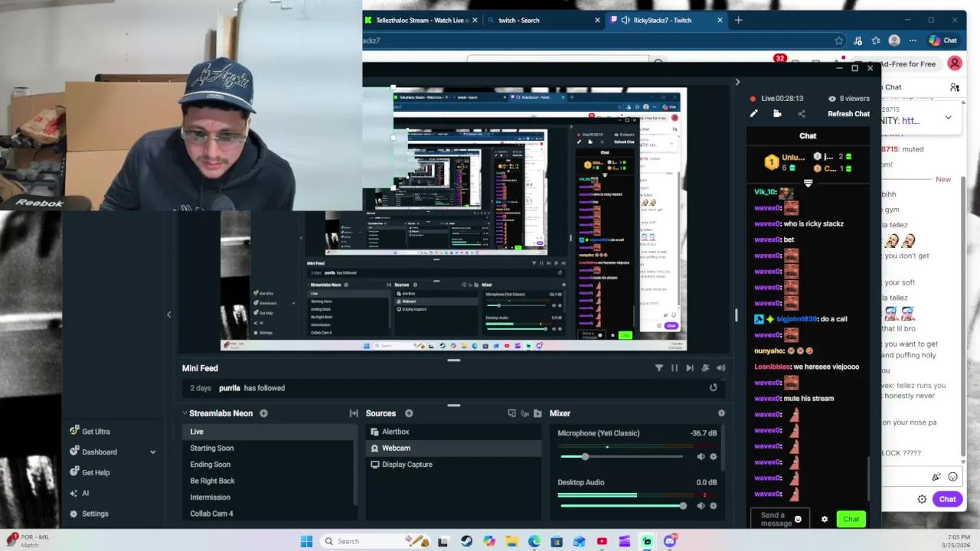Open Streamlabs chat settings gear

click(x=825, y=519)
